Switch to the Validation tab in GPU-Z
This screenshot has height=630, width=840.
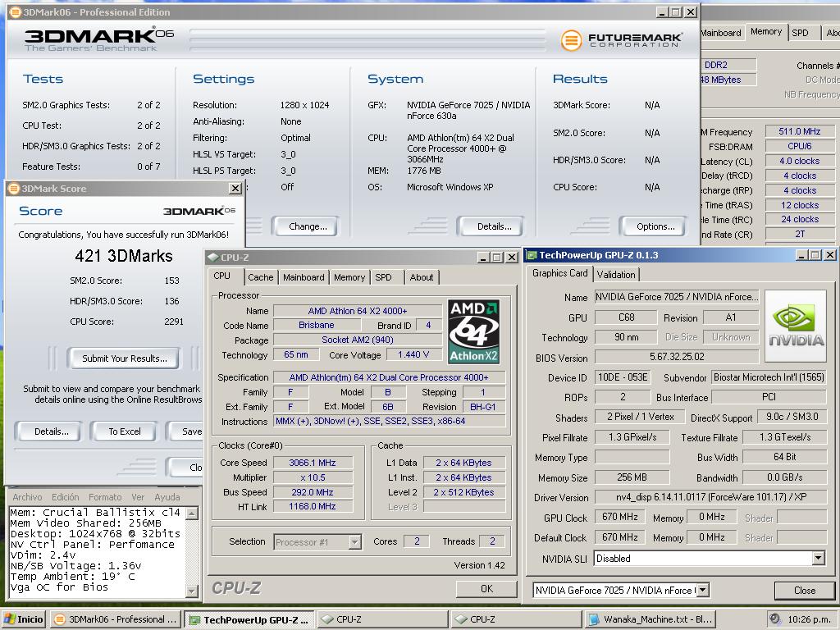tap(616, 274)
